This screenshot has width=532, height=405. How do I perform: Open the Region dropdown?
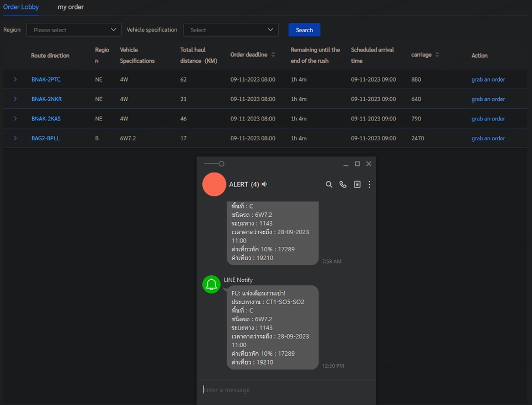tap(74, 30)
